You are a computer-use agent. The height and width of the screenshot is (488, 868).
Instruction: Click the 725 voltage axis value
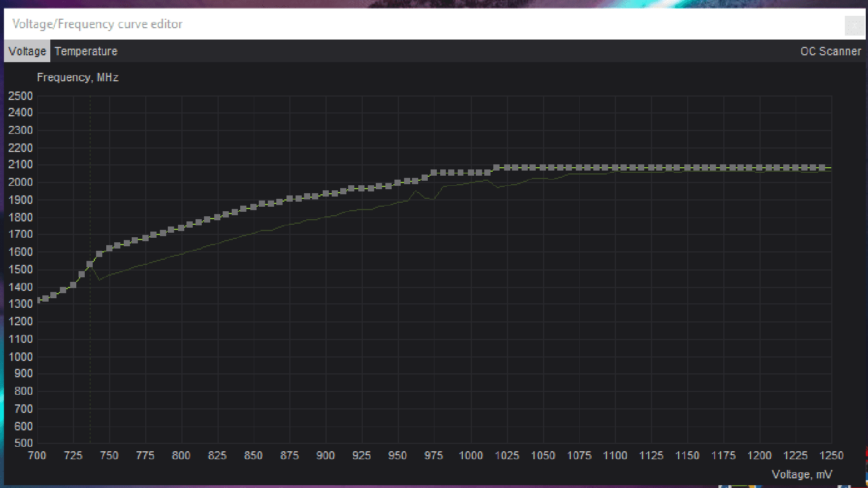coord(73,456)
